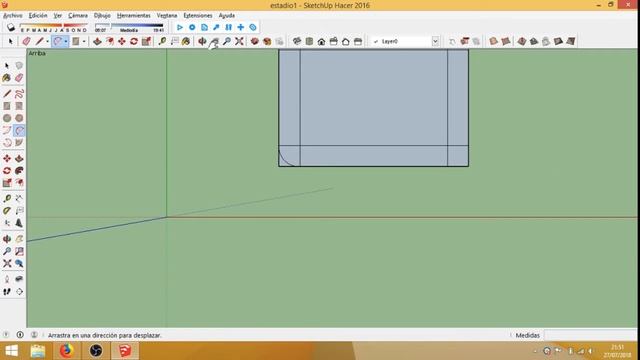This screenshot has width=640, height=360.
Task: Select the Select arrow tool in top toolbar
Action: click(x=10, y=41)
